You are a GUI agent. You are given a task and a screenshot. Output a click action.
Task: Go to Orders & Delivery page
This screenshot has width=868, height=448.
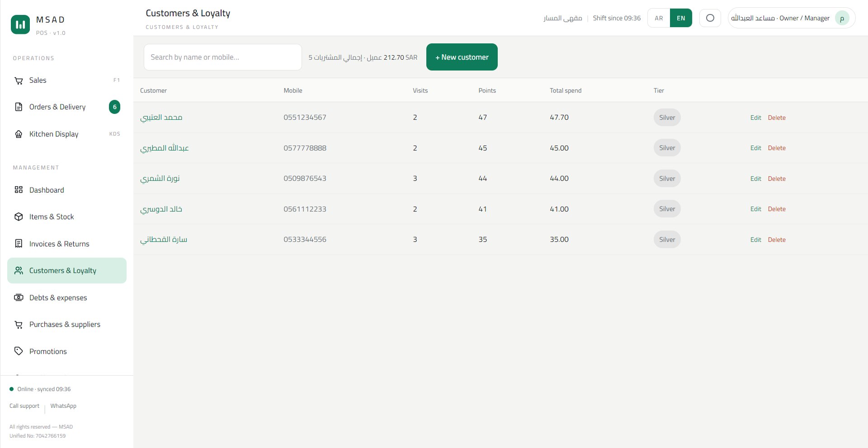(x=67, y=107)
